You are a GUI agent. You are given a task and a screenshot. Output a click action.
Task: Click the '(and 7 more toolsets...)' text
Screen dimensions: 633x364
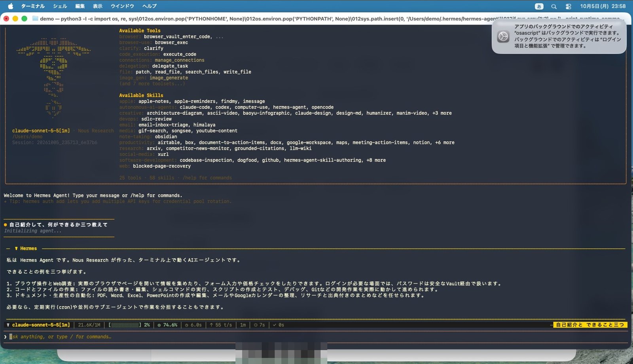[152, 83]
